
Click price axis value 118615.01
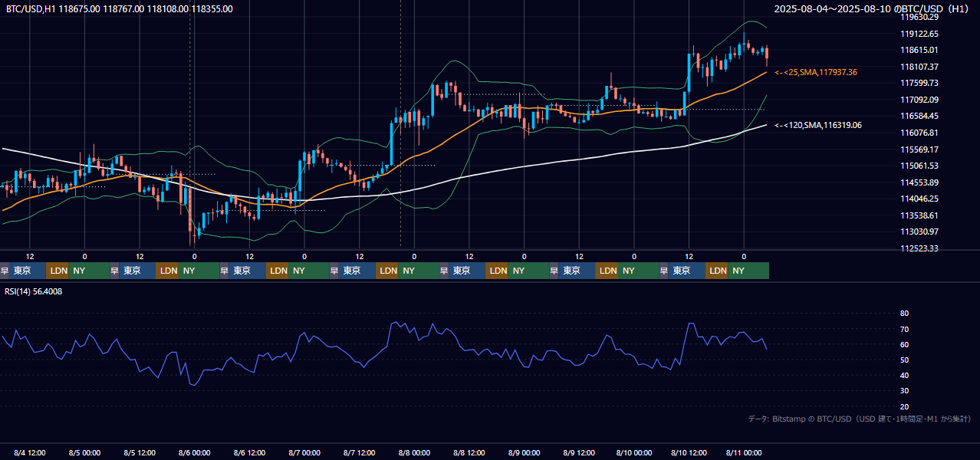tap(919, 50)
